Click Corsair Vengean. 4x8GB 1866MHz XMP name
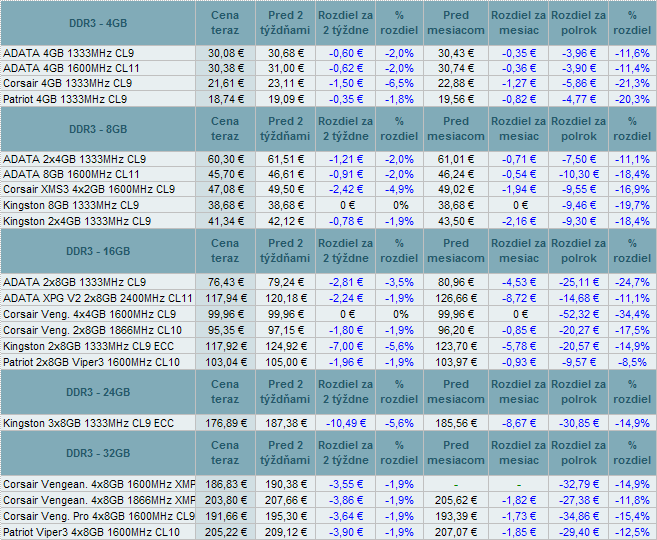The height and width of the screenshot is (540, 657). (x=99, y=500)
